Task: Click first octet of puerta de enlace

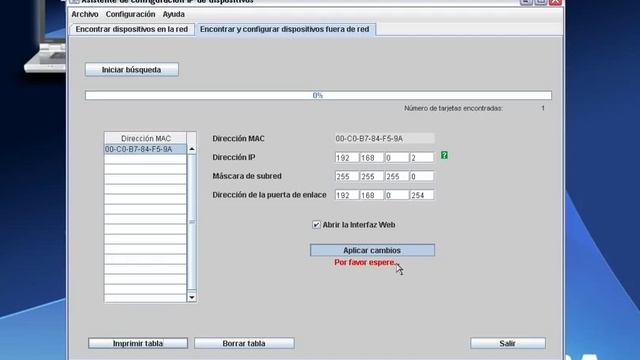Action: [347, 195]
